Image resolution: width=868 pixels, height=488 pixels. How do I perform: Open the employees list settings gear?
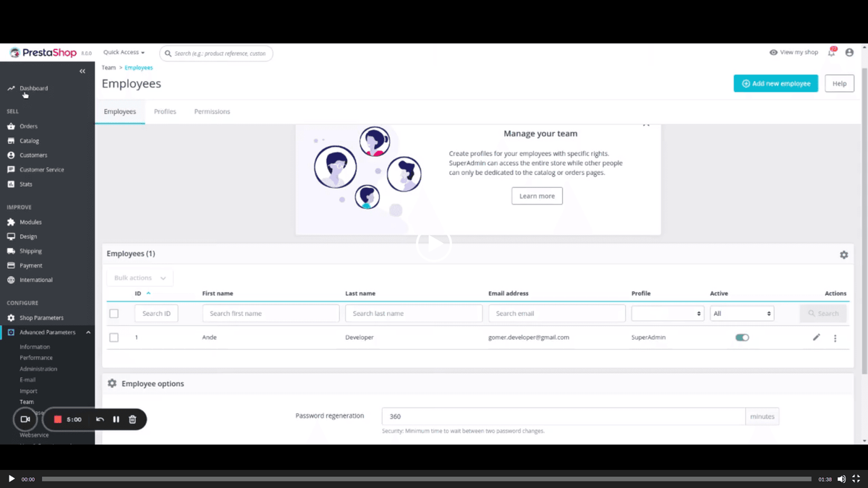[x=843, y=254]
